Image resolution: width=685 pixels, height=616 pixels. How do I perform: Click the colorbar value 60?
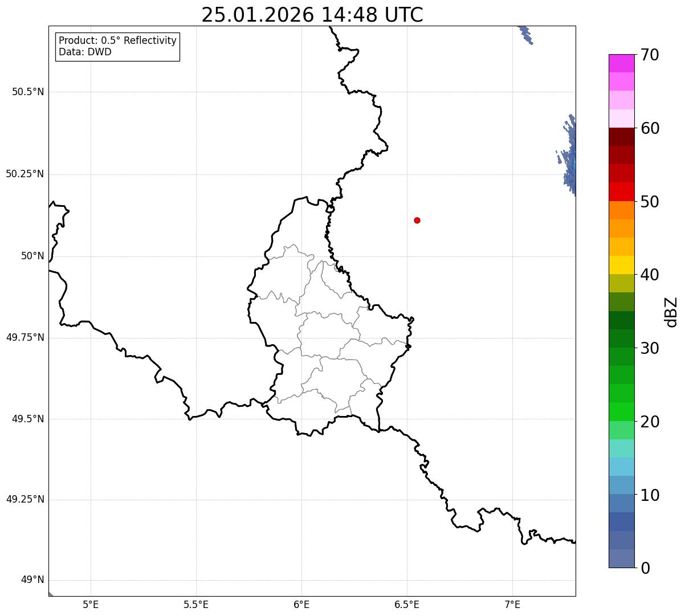point(650,128)
